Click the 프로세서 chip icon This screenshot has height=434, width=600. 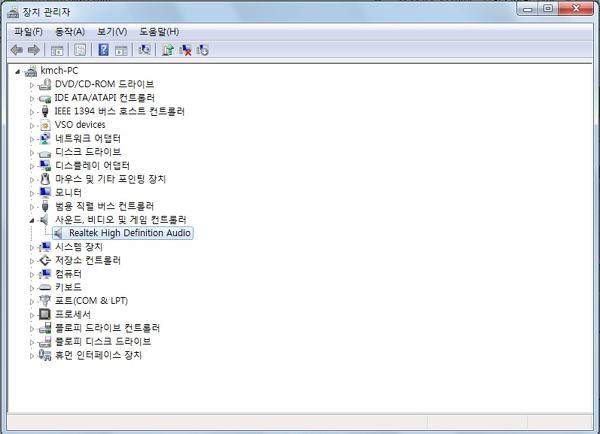(45, 315)
